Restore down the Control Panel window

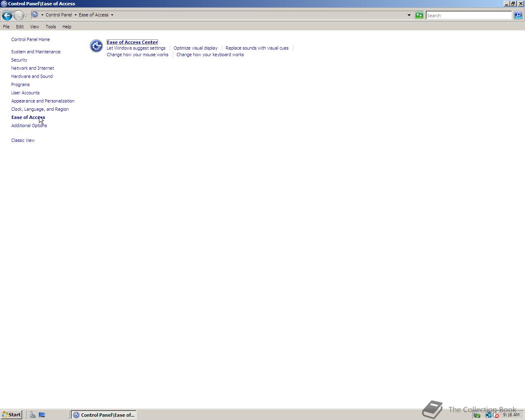pyautogui.click(x=513, y=3)
